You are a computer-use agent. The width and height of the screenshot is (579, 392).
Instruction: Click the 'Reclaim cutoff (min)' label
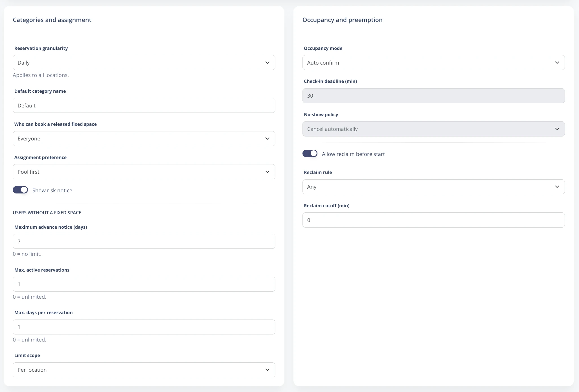(326, 206)
